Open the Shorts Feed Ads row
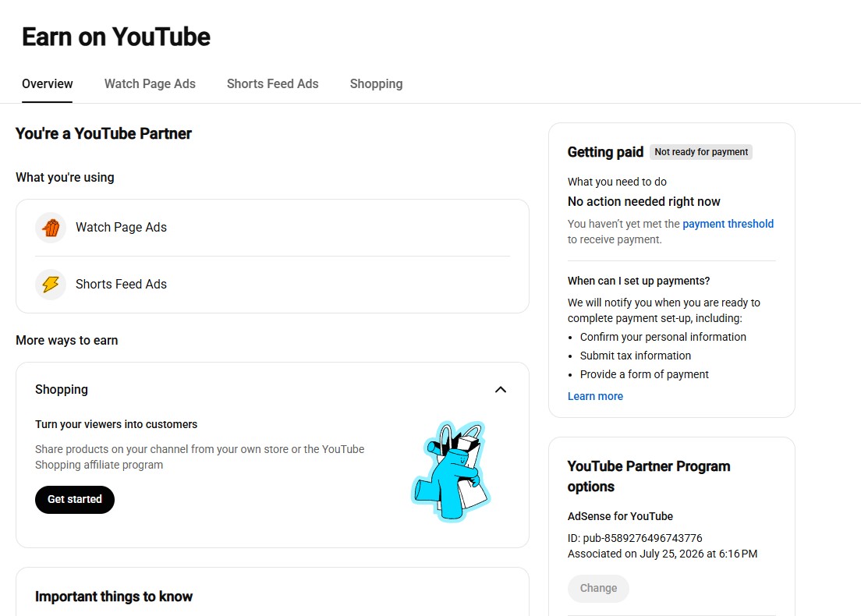The image size is (861, 616). tap(272, 285)
